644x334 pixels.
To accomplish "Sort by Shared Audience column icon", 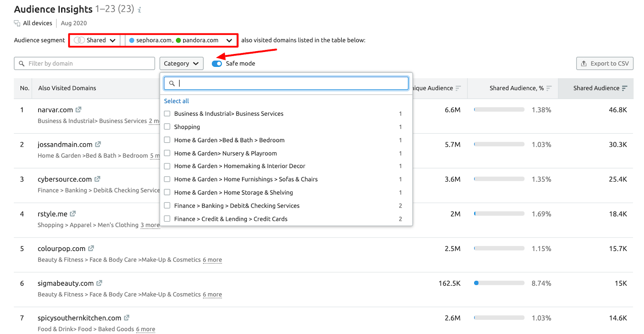I will [x=625, y=88].
